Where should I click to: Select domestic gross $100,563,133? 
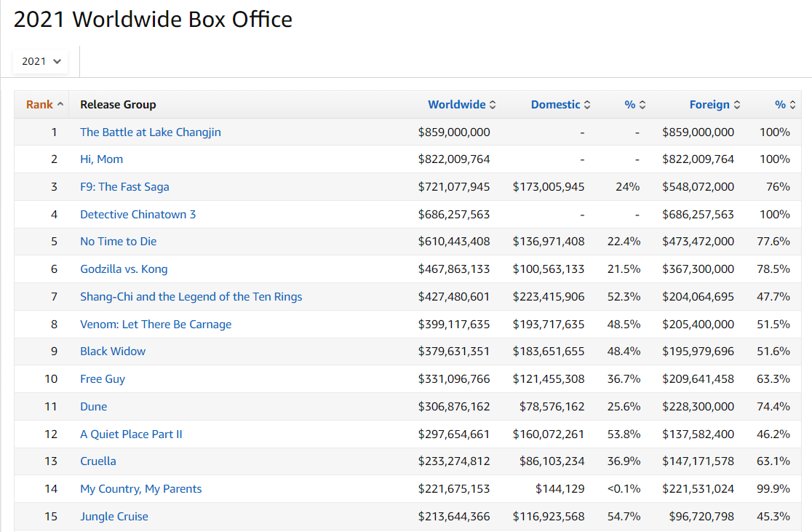(549, 269)
